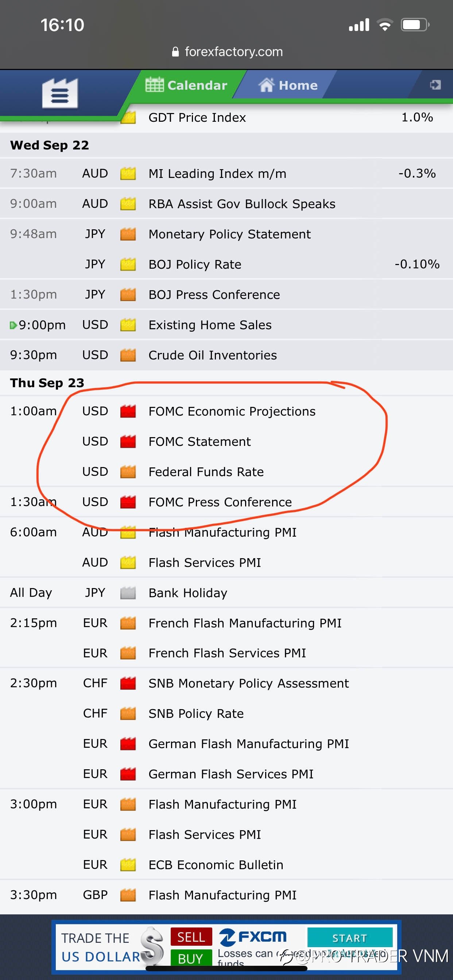Tap the BUY button in the FXCM ad
Screen dimensions: 453x980
pos(191,958)
